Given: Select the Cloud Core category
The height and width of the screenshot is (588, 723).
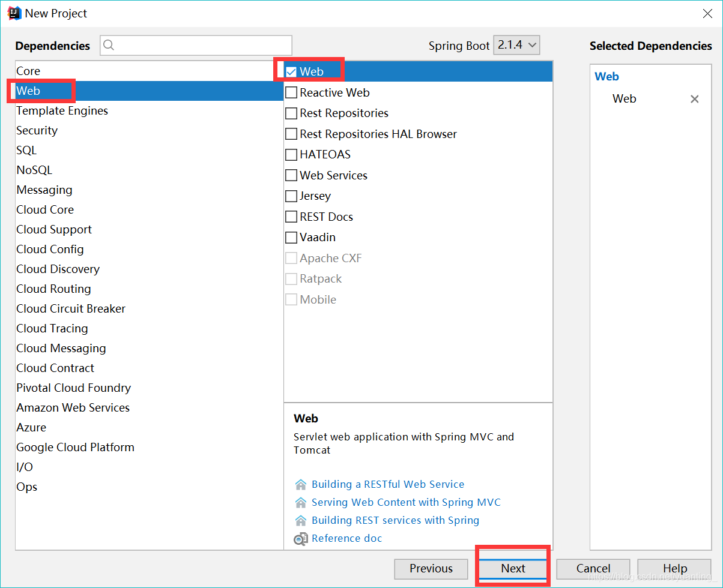Looking at the screenshot, I should click(149, 209).
